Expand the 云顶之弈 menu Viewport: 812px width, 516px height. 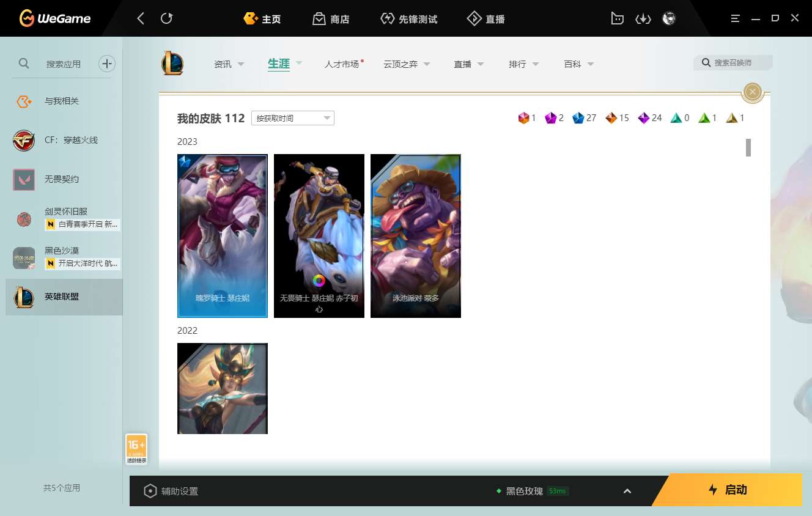[407, 64]
